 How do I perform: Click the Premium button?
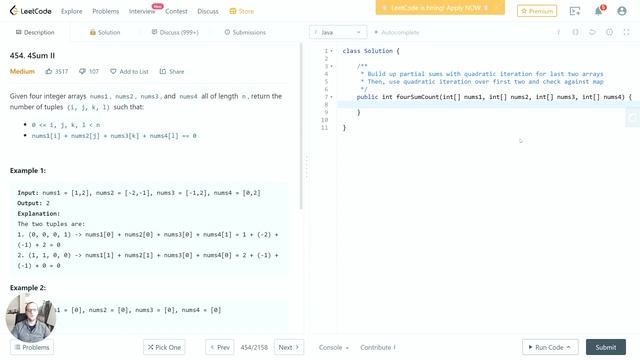pos(537,11)
